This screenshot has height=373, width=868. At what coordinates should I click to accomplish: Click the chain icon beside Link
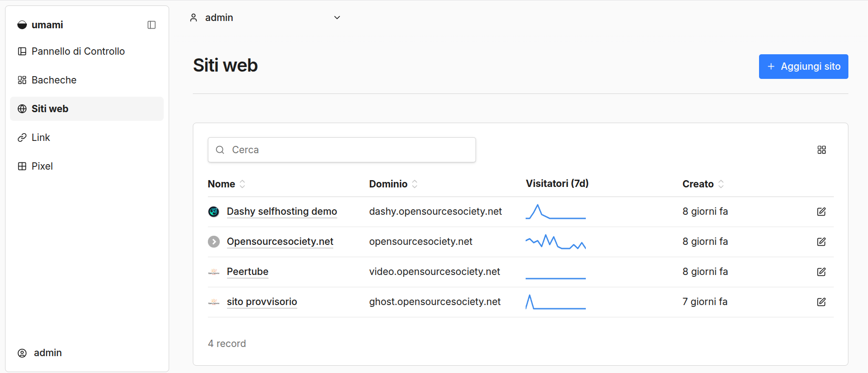pyautogui.click(x=22, y=137)
